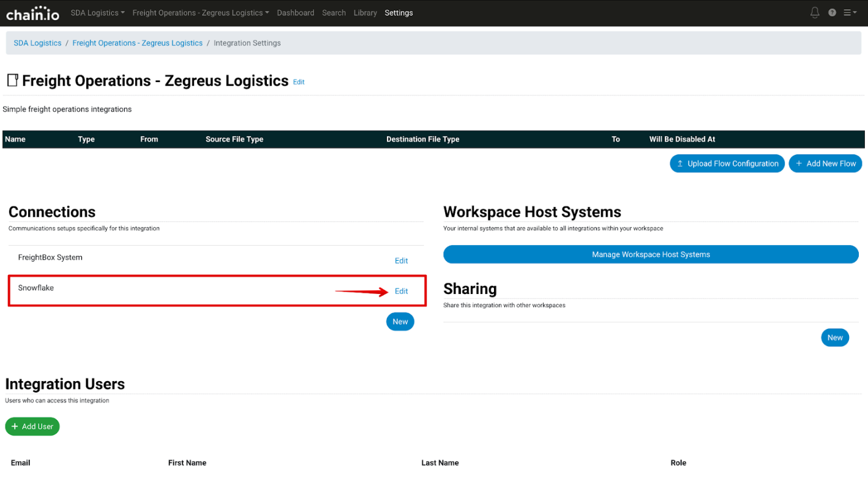Click the From column header
The image size is (868, 479).
[x=149, y=140]
